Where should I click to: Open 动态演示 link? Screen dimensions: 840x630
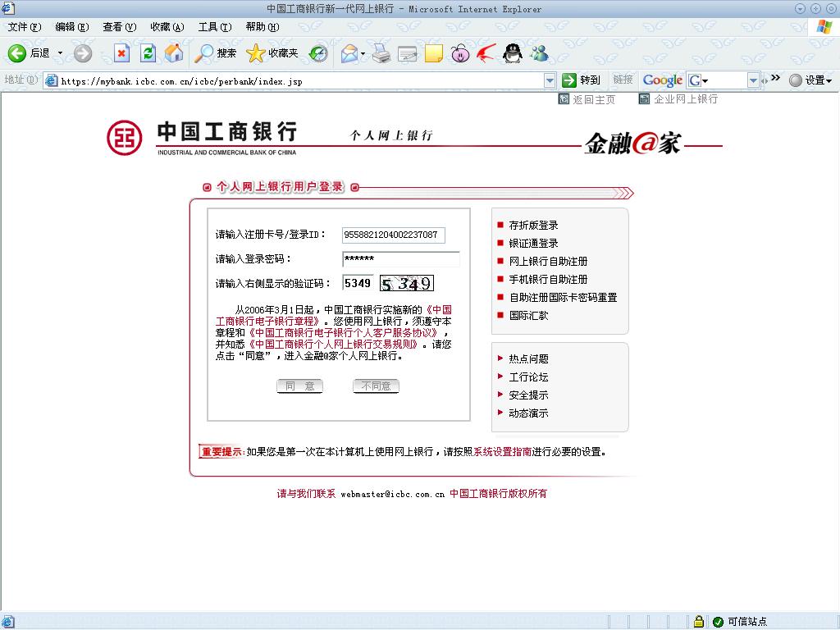[529, 413]
